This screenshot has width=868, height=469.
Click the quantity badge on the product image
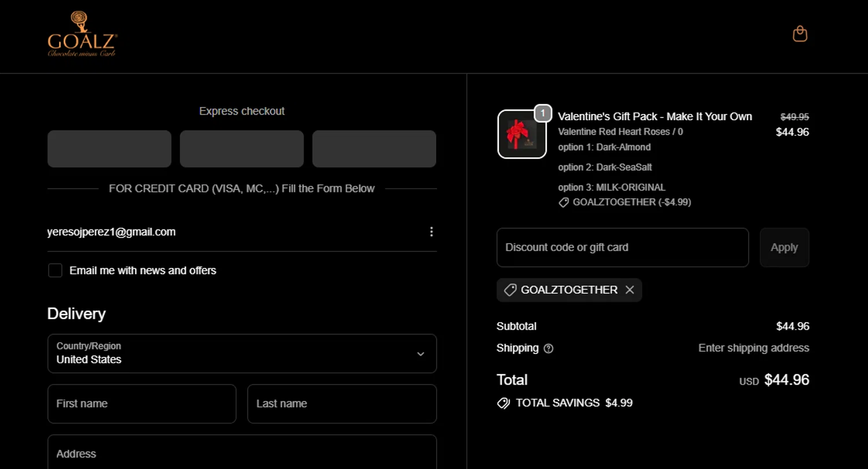(x=542, y=113)
